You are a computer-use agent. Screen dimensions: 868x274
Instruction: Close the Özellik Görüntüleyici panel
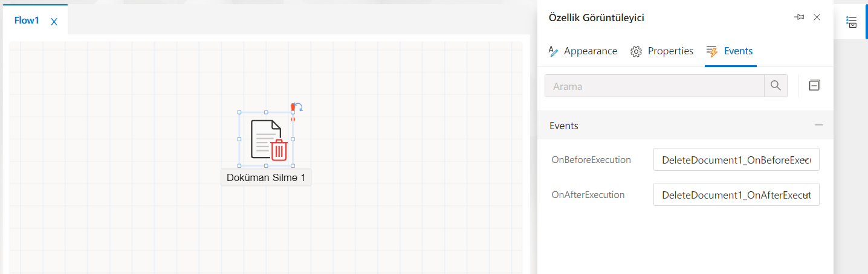(x=817, y=18)
